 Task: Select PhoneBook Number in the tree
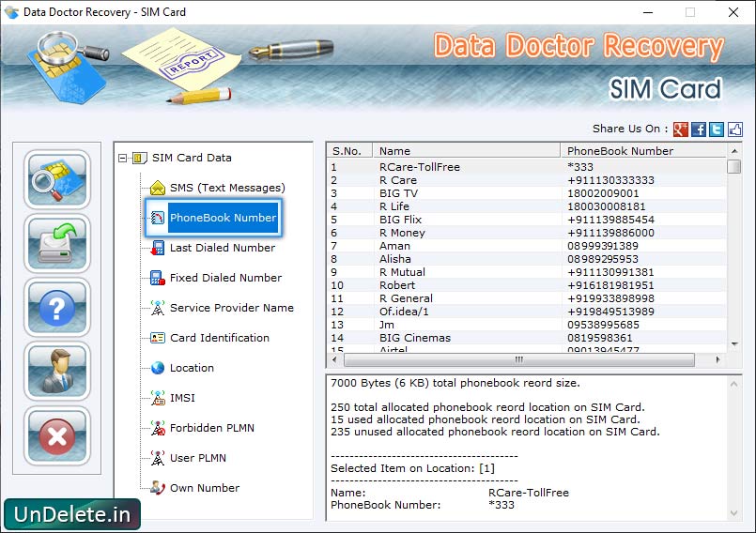tap(223, 218)
